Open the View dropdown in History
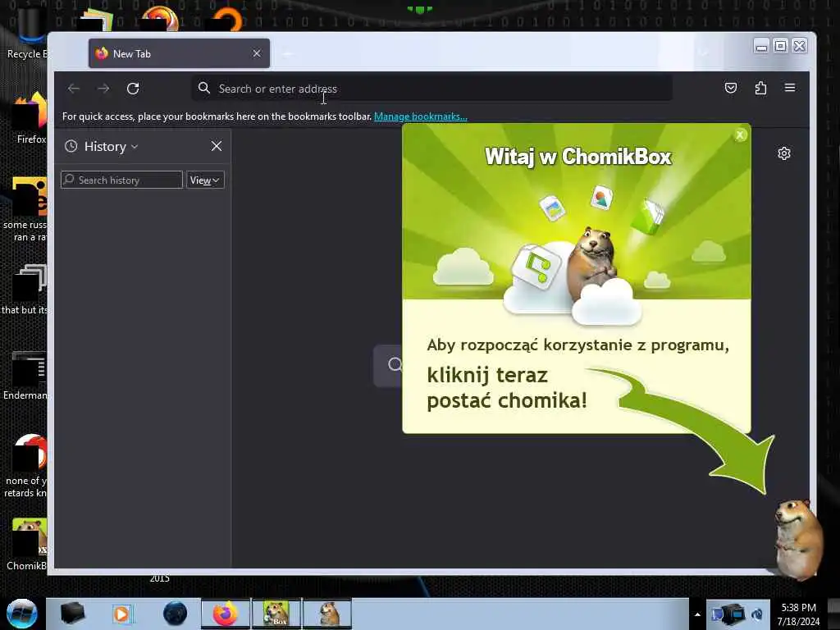840x630 pixels. click(205, 180)
